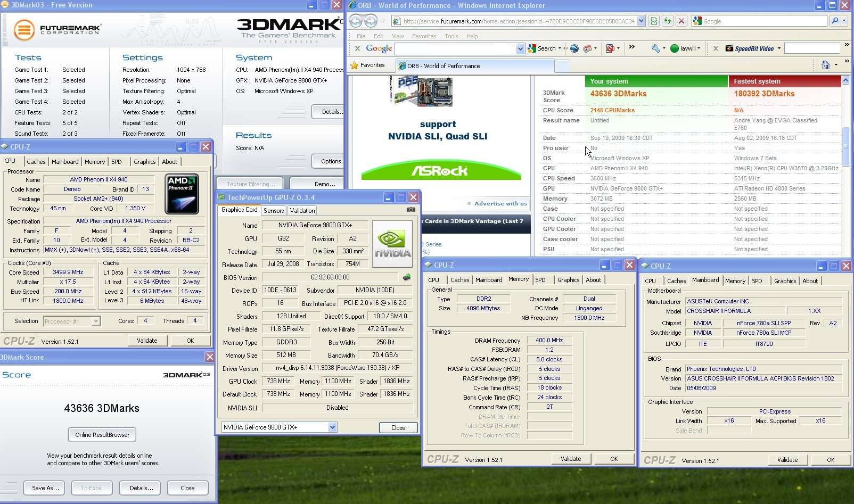Open SPD tab in the Memory CPU-Z window
The height and width of the screenshot is (504, 854).
[540, 279]
